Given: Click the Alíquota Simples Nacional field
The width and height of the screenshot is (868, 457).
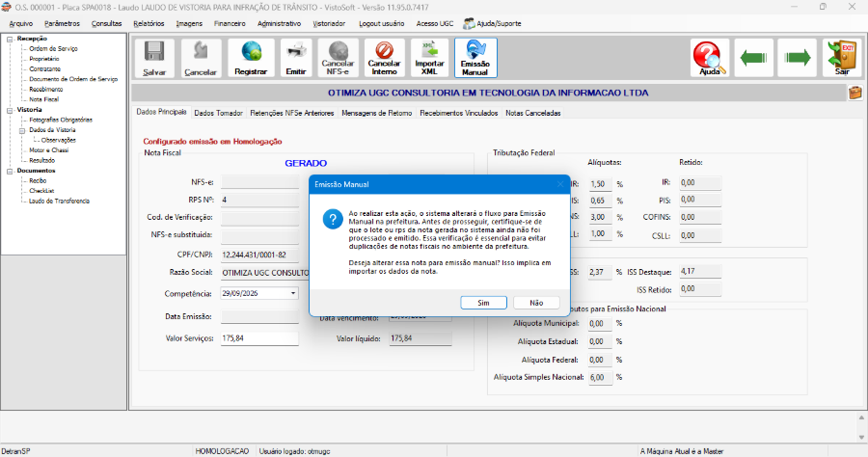Looking at the screenshot, I should (600, 377).
